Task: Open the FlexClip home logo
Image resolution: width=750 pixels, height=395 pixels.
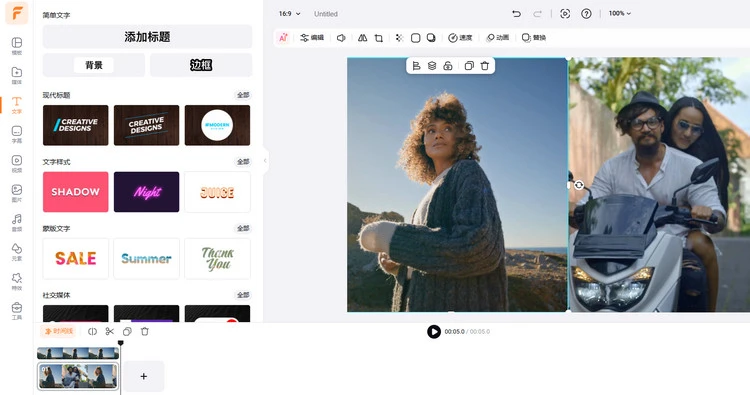Action: 16,13
